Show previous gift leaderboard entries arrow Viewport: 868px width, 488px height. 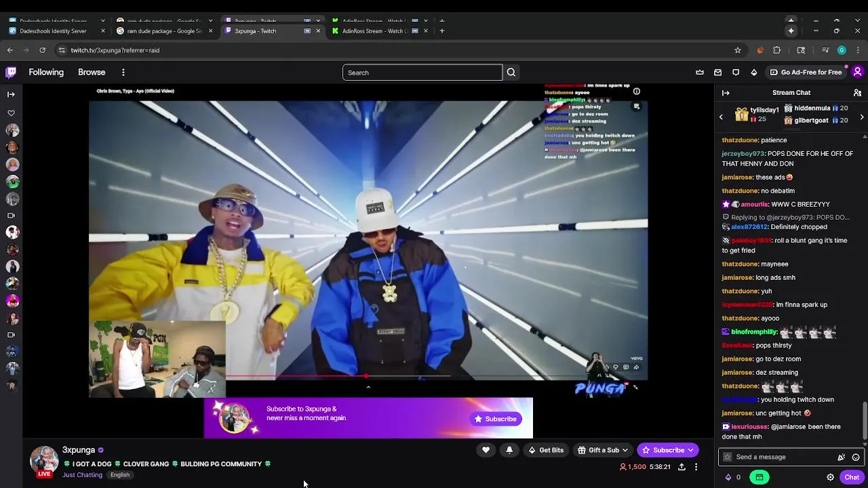click(x=722, y=117)
